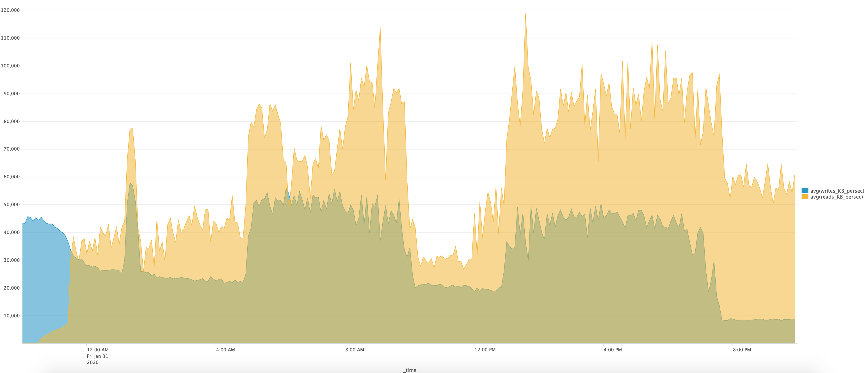The height and width of the screenshot is (373, 868).
Task: Click the 20,000 y-axis label
Action: point(12,288)
